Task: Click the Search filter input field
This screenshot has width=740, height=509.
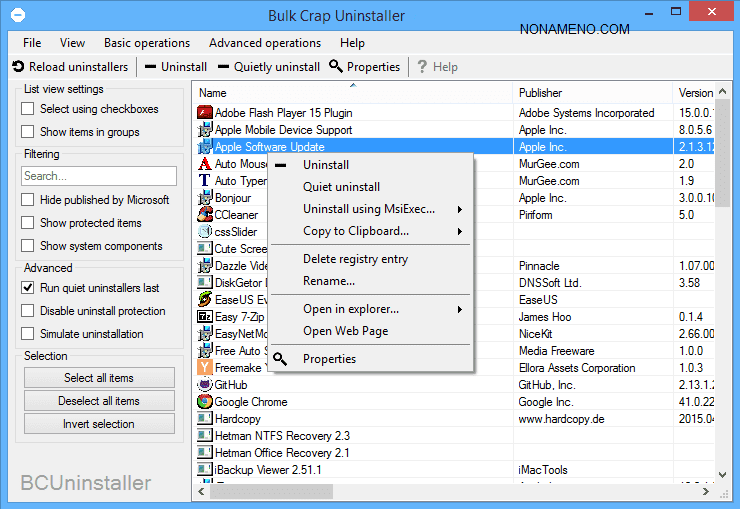Action: 99,176
